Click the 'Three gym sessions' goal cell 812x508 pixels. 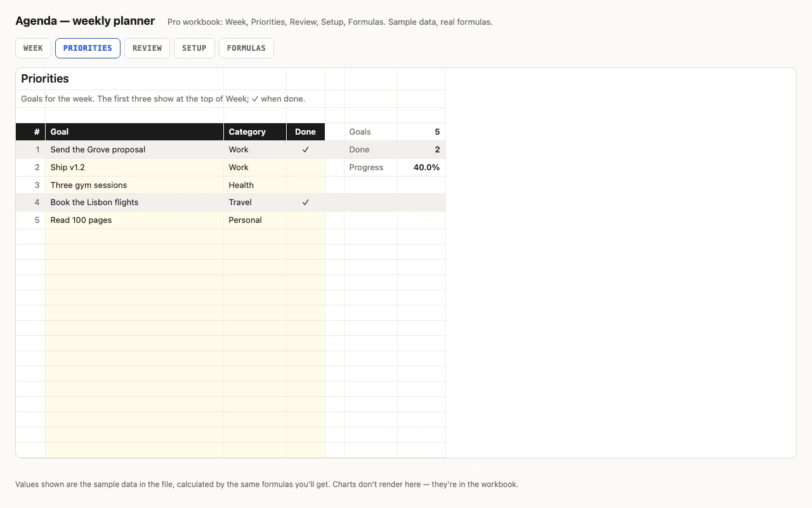click(134, 185)
